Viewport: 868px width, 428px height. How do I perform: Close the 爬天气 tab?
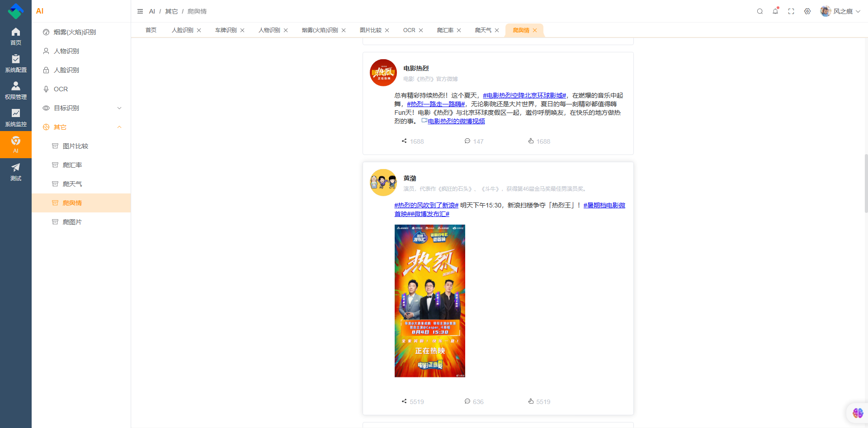pyautogui.click(x=497, y=30)
